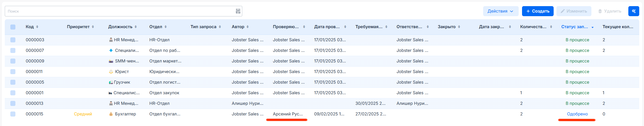The height and width of the screenshot is (126, 644).
Task: Click Алишер Нури... author cell in row 0000013
Action: coord(248,103)
